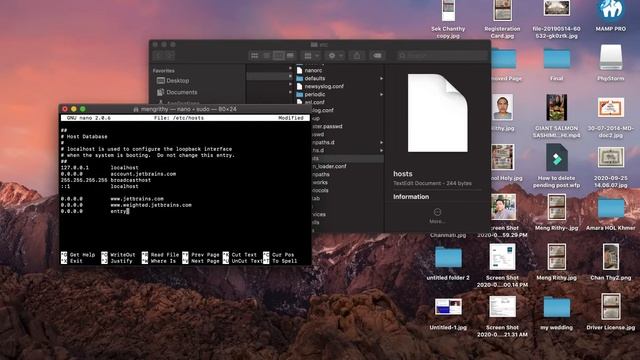Open Desktop in the Finder sidebar

coord(178,81)
